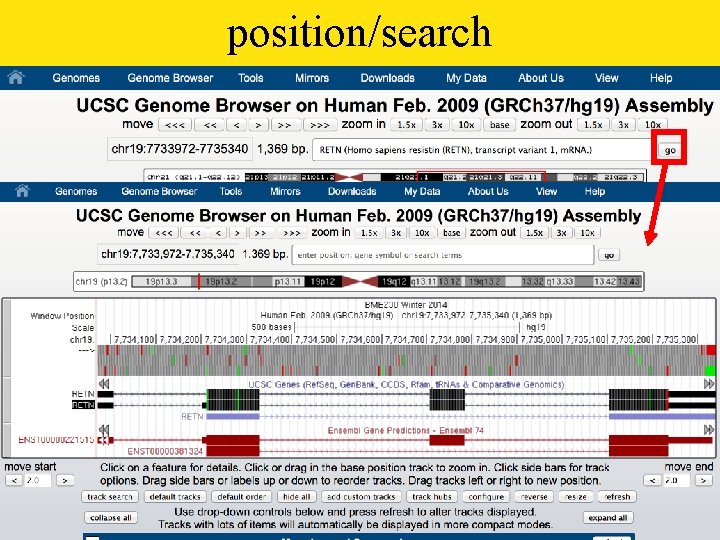The width and height of the screenshot is (720, 540).
Task: Click the zoom out 1.5x button in the lower browser
Action: pos(534,233)
